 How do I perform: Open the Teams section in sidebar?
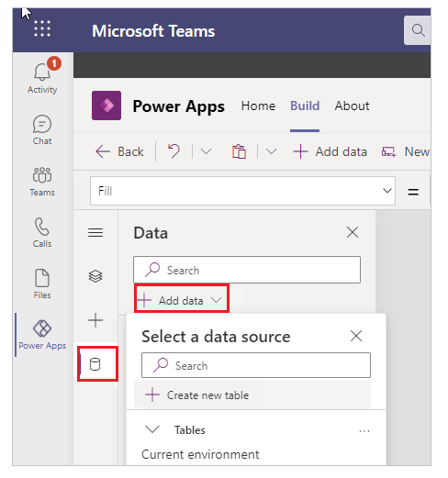click(x=42, y=182)
